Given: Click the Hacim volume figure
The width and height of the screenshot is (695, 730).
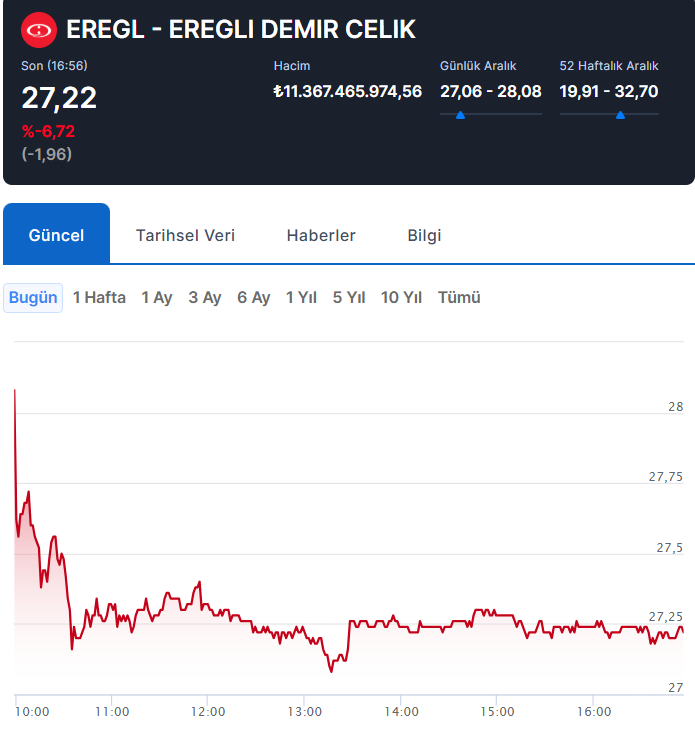Looking at the screenshot, I should [348, 92].
